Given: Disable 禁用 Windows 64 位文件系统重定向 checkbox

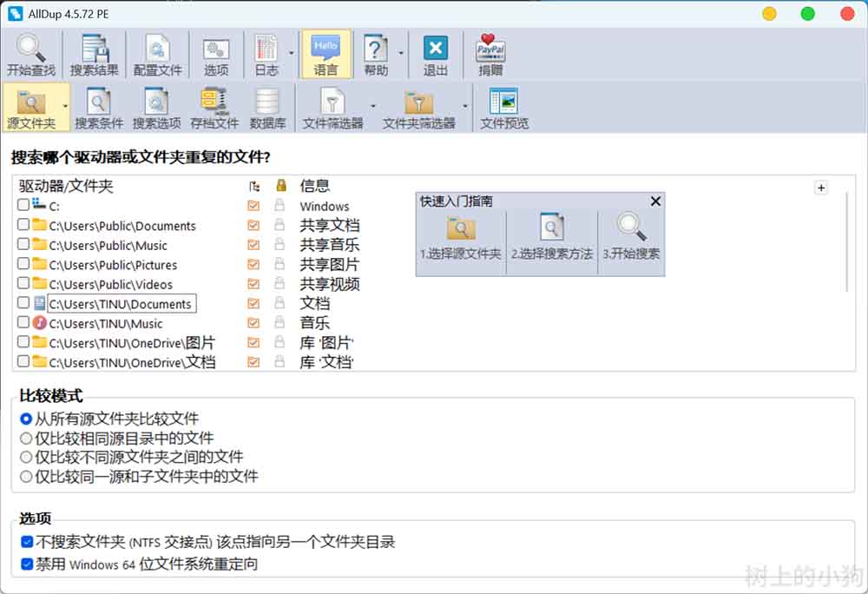Looking at the screenshot, I should (27, 564).
